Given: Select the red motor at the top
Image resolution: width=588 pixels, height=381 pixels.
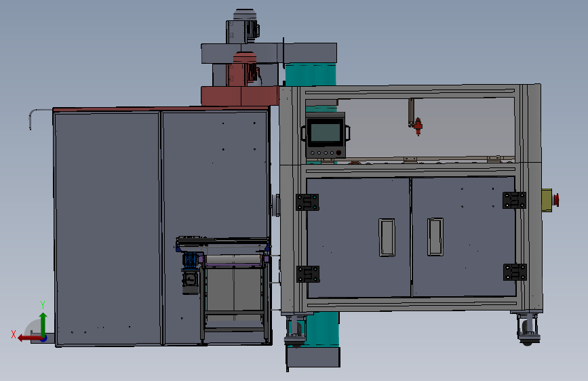Looking at the screenshot, I should (x=243, y=69).
